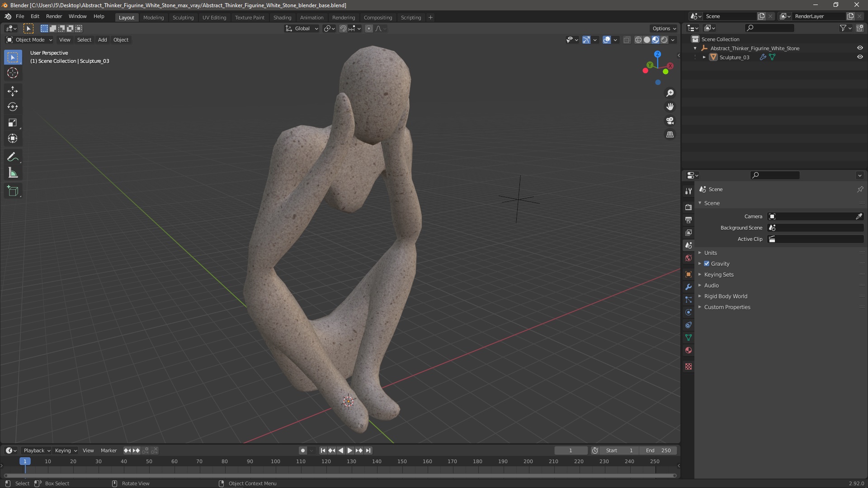Select the Cursor tool in toolbar

(13, 73)
